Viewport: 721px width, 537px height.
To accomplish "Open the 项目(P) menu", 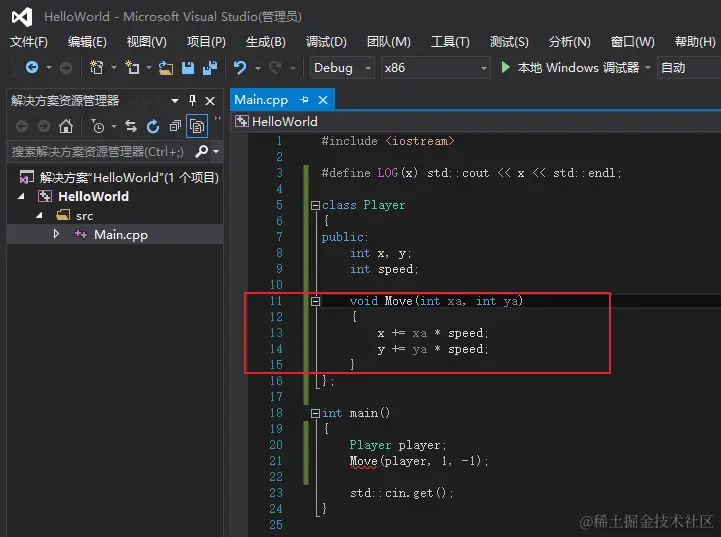I will click(x=206, y=42).
